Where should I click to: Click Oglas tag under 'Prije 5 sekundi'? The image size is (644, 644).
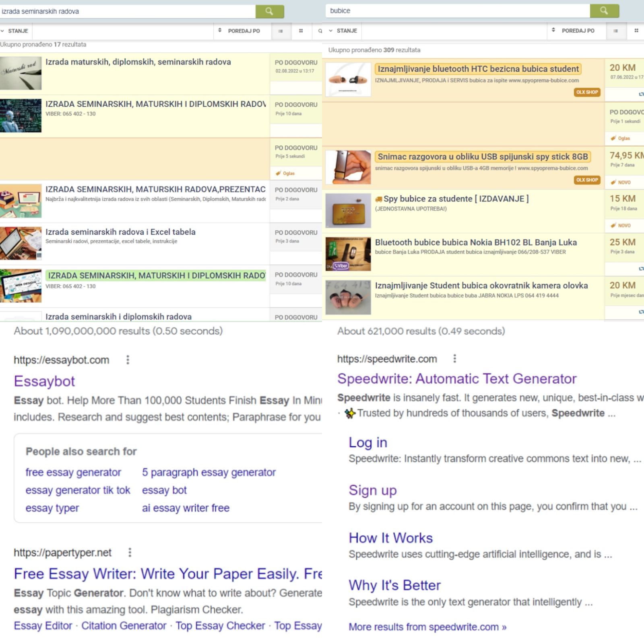[285, 173]
